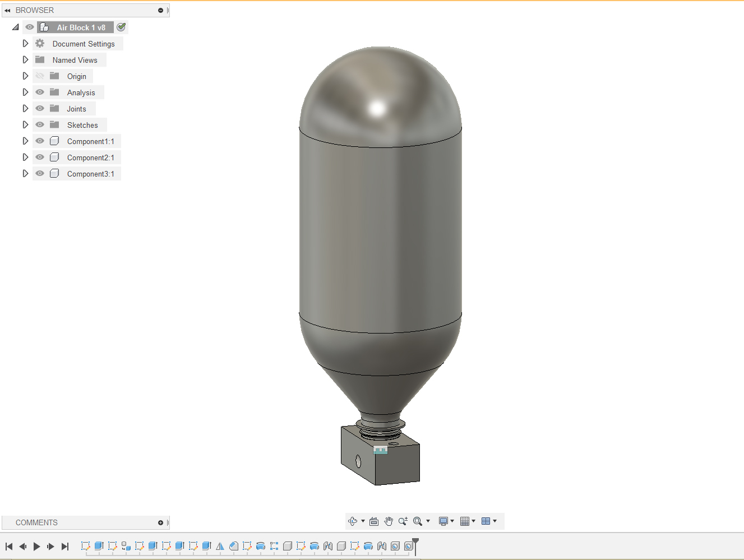This screenshot has height=560, width=744.
Task: Open the Grid and Snaps dropdown arrow
Action: click(473, 521)
